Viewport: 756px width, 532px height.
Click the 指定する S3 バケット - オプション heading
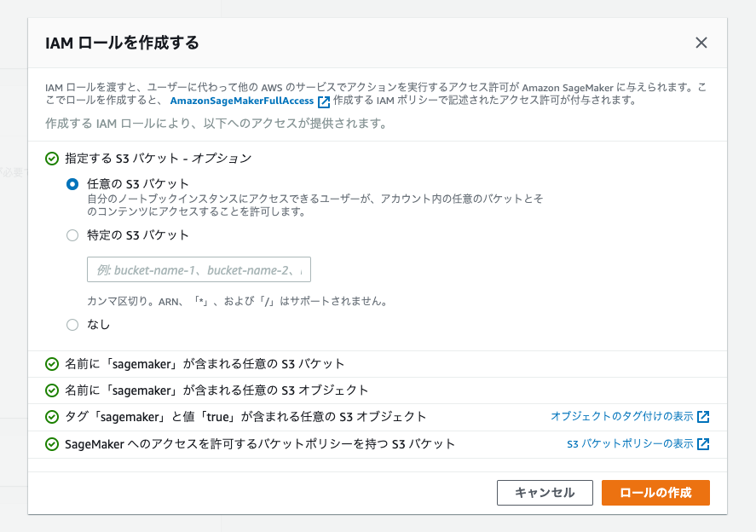[x=159, y=159]
